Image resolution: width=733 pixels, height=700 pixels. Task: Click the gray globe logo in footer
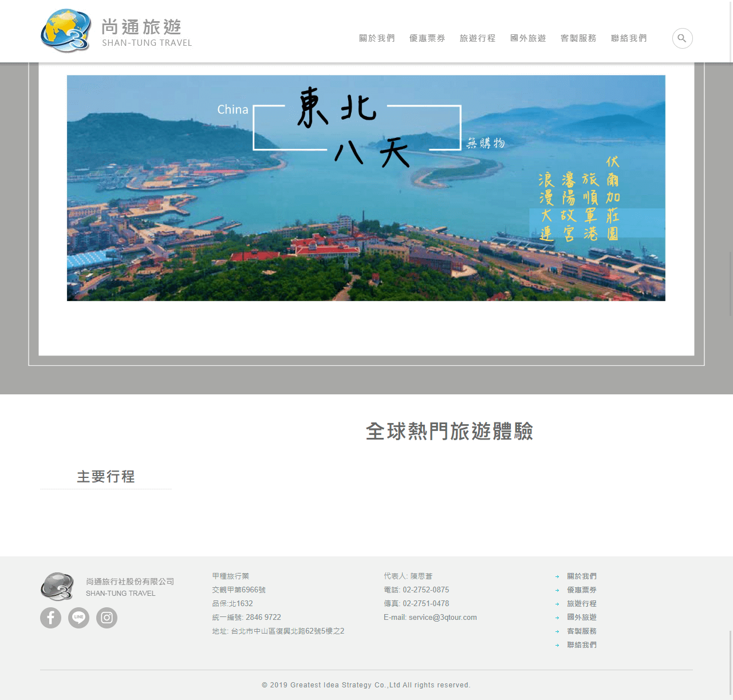click(x=57, y=586)
